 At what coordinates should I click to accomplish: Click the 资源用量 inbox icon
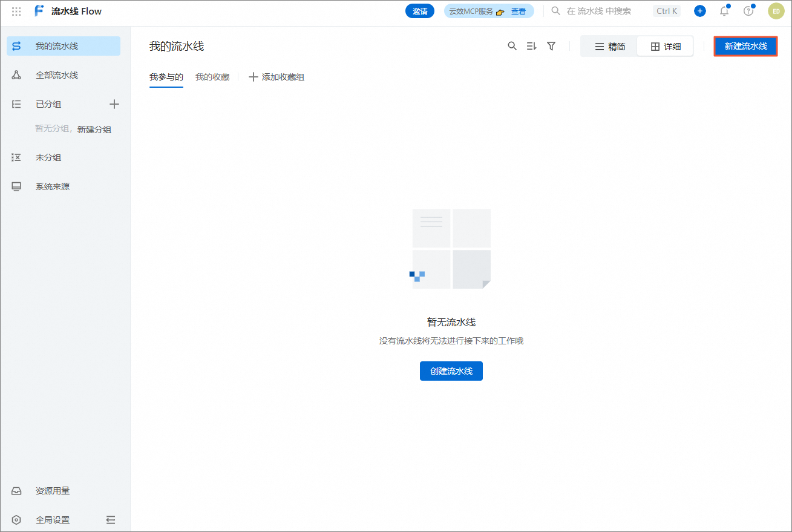16,491
